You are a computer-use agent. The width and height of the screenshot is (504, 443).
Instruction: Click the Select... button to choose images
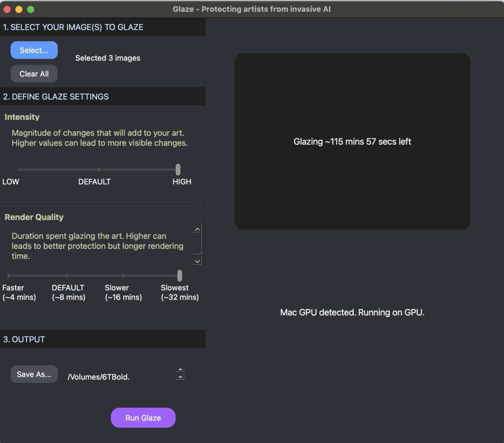click(34, 50)
